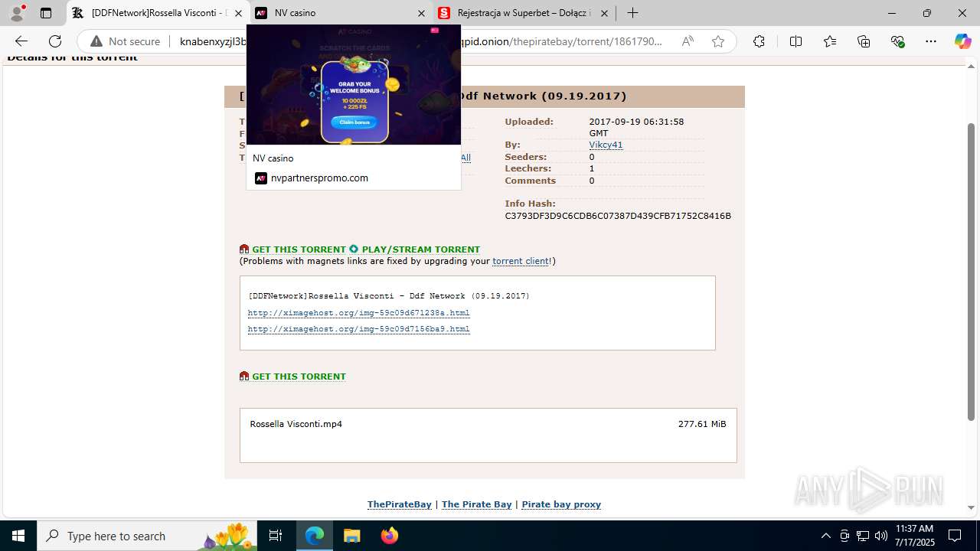The width and height of the screenshot is (980, 551).
Task: Open The Pirate Bay footer link
Action: click(x=476, y=504)
